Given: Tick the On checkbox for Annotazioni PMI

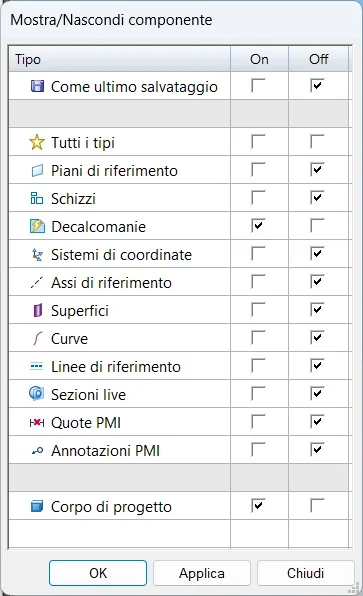Looking at the screenshot, I should pos(258,449).
